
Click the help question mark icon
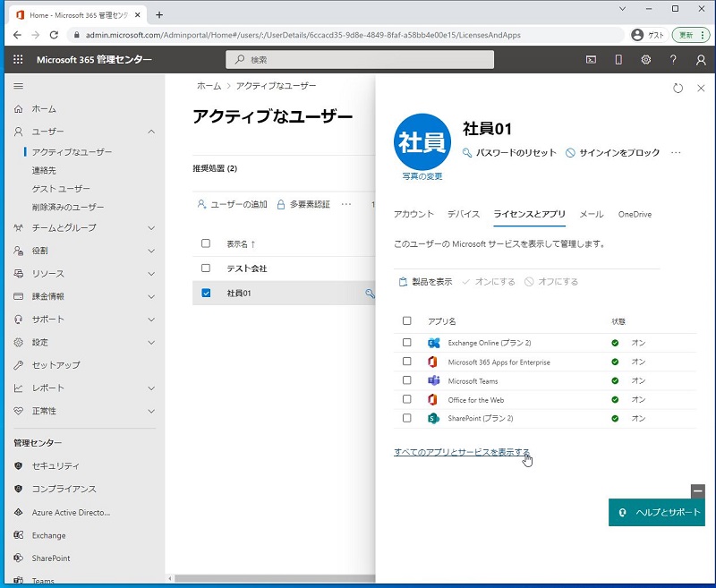click(673, 60)
